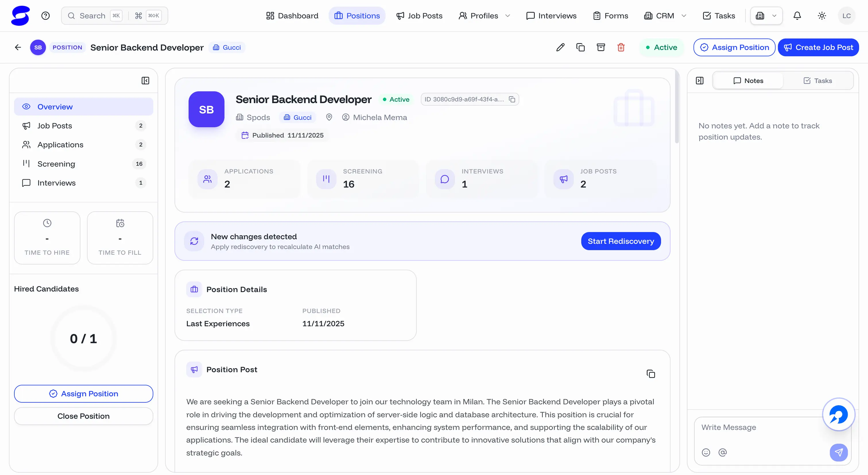Open Interviews in top navigation
This screenshot has width=868, height=475.
tap(551, 16)
